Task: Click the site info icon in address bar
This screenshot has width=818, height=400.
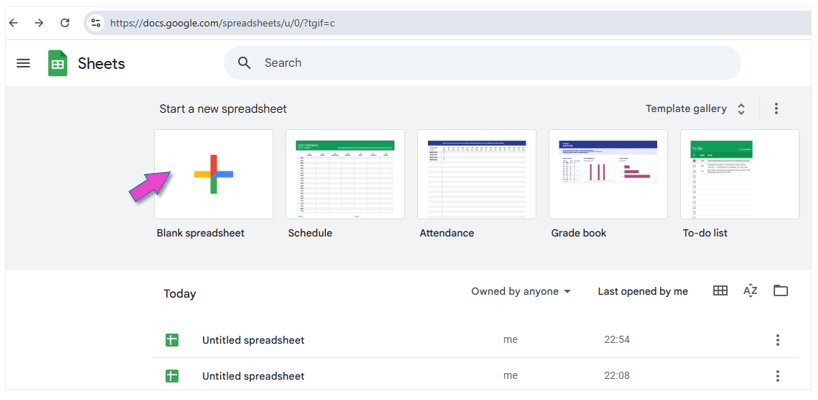Action: 95,22
